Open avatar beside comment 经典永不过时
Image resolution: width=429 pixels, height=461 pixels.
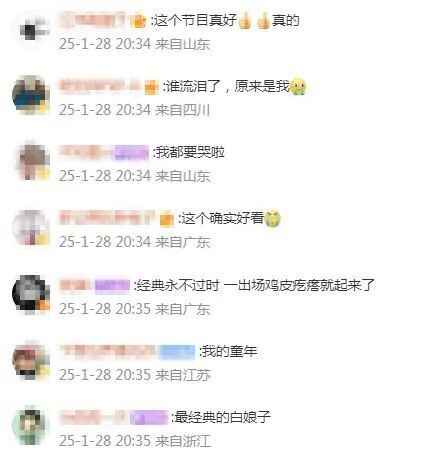pos(31,294)
